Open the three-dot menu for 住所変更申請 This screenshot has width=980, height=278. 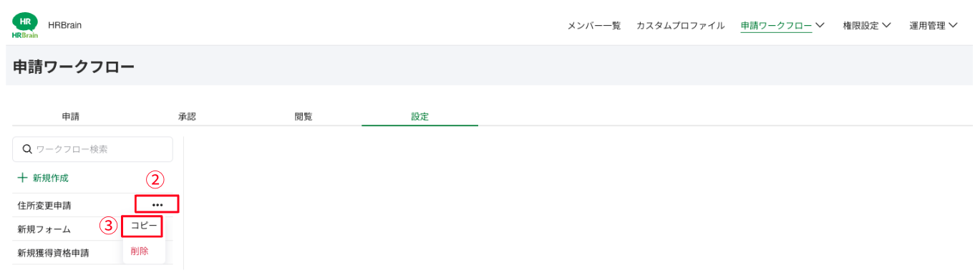pyautogui.click(x=157, y=205)
